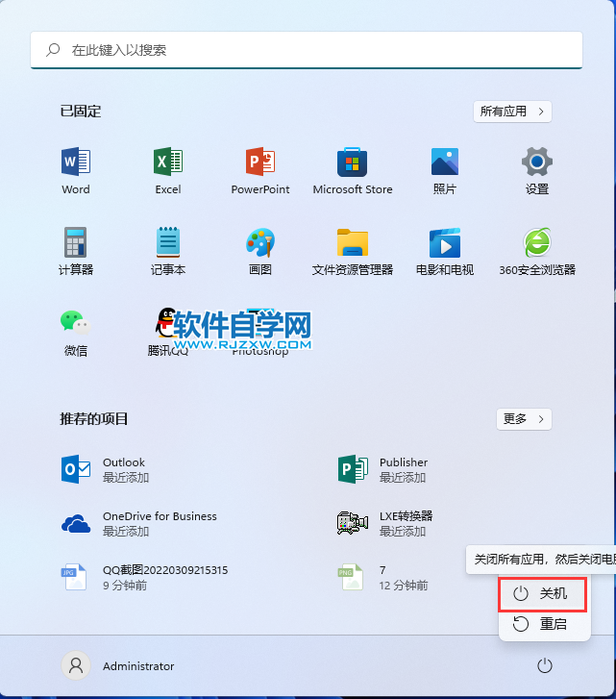Screen dimensions: 616x699
Task: Open PowerPoint
Action: coord(260,171)
